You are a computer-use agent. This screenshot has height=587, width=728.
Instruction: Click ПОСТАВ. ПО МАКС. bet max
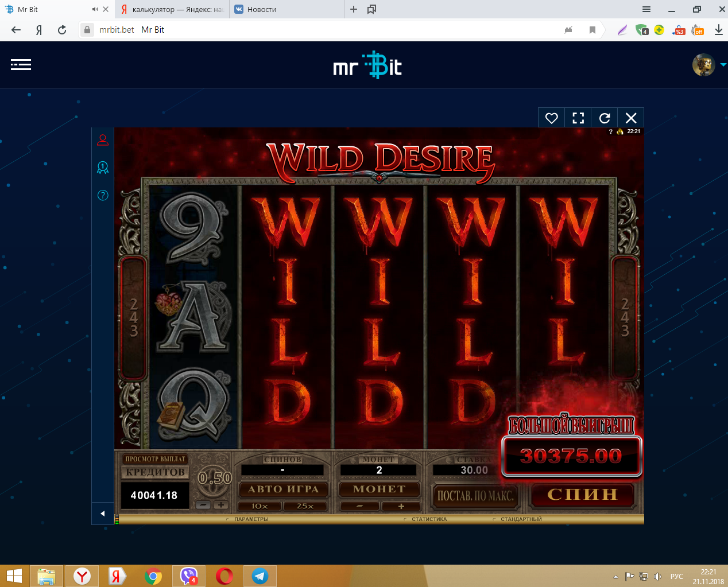[475, 495]
